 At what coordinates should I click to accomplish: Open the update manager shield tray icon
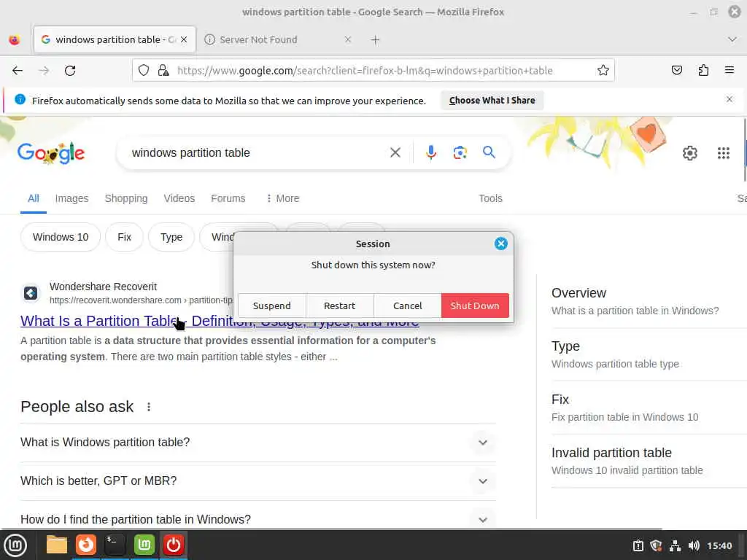(x=657, y=545)
